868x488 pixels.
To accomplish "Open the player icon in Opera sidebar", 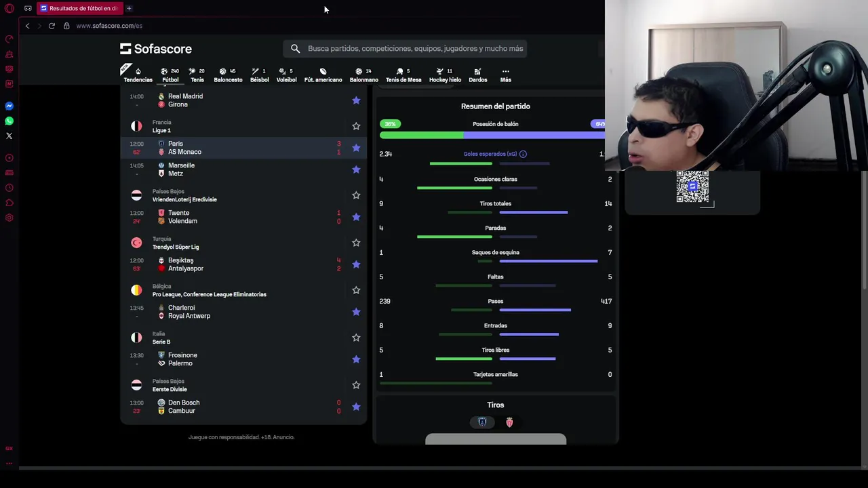I will coord(9,158).
